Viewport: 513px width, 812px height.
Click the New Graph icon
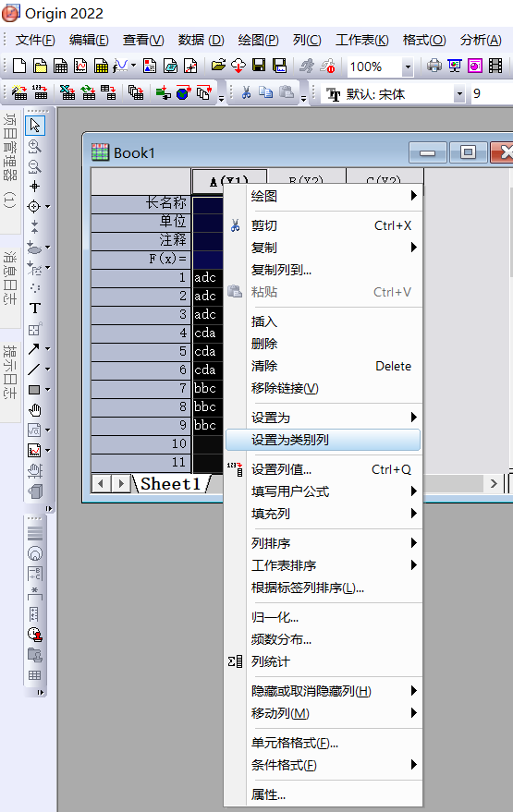coord(80,66)
